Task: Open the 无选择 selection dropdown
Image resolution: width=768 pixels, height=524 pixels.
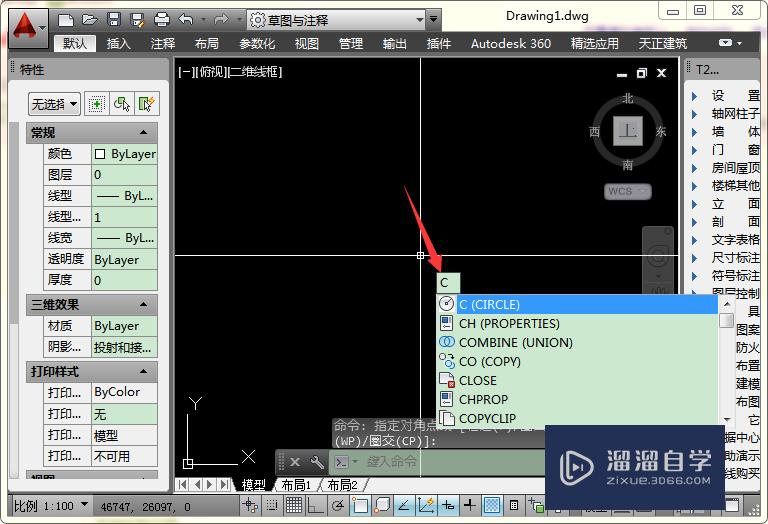Action: click(54, 104)
